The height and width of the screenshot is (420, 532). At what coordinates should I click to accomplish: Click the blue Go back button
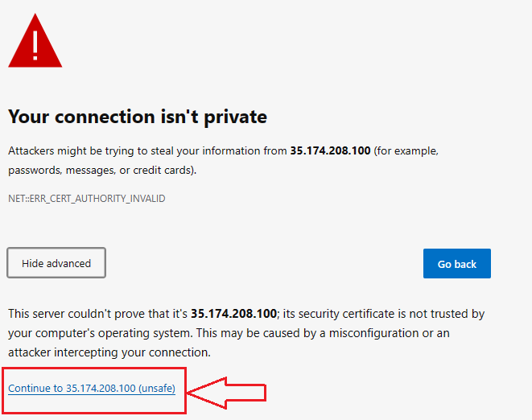point(456,264)
